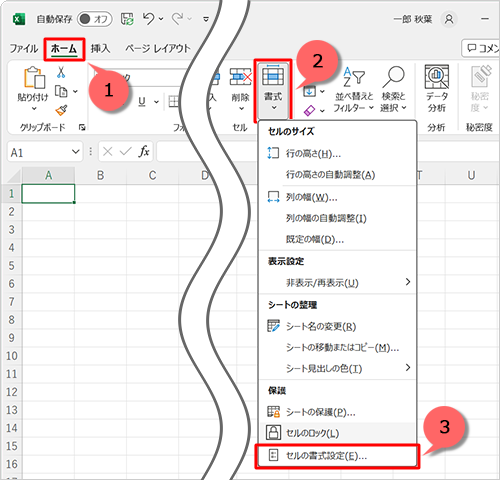Image resolution: width=500 pixels, height=480 pixels.
Task: Click the Select All corner triangle
Action: pyautogui.click(x=14, y=176)
